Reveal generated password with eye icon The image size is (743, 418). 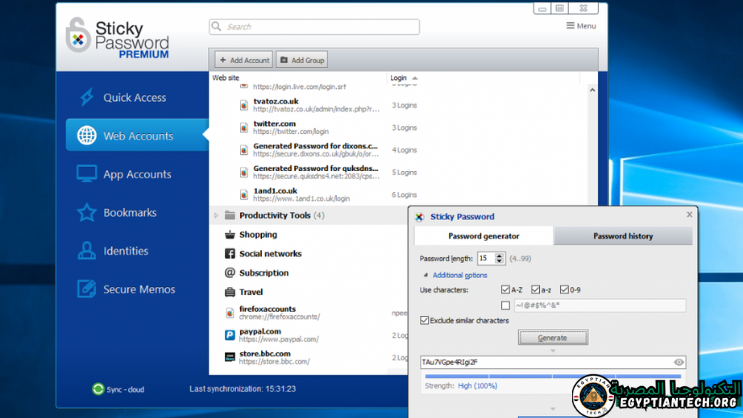(x=679, y=362)
